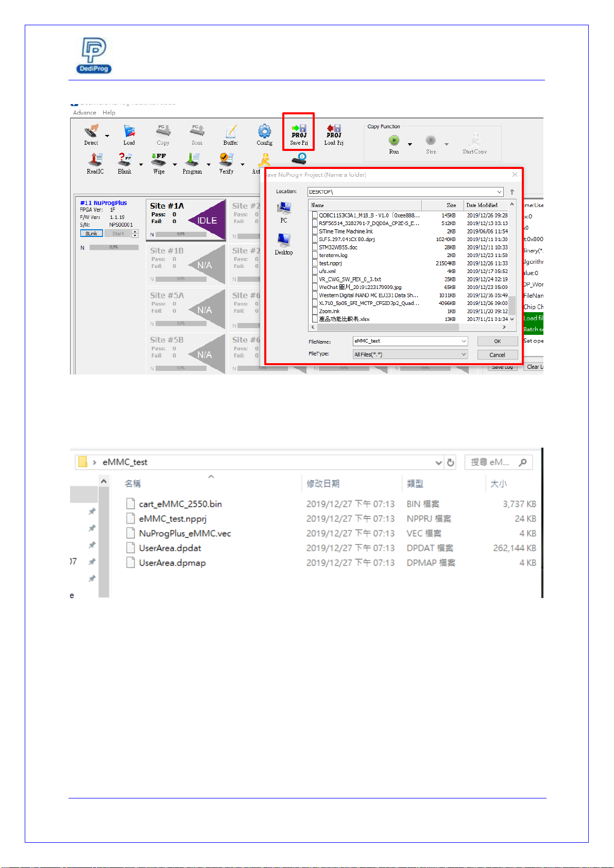614x868 pixels.
Task: Open the Help menu
Action: click(x=109, y=113)
